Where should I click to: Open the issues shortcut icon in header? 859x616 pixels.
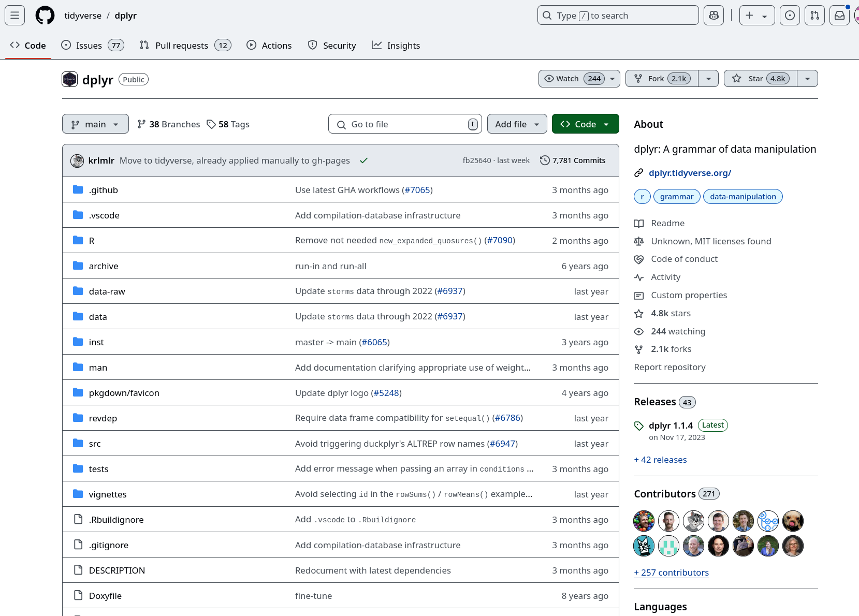click(790, 16)
